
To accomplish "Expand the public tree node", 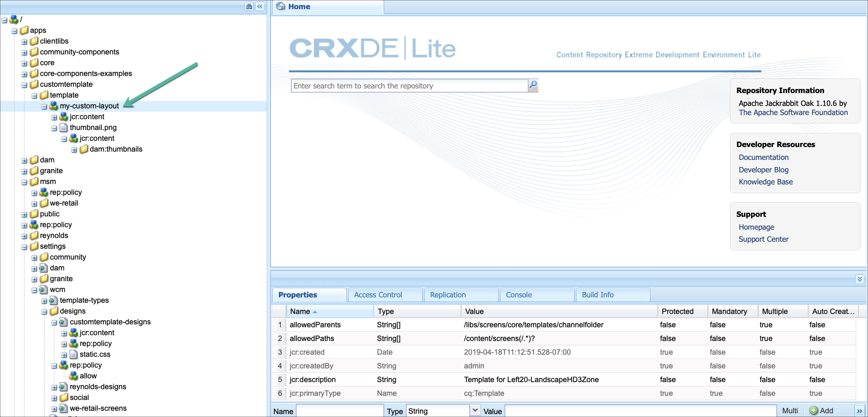I will (x=24, y=214).
